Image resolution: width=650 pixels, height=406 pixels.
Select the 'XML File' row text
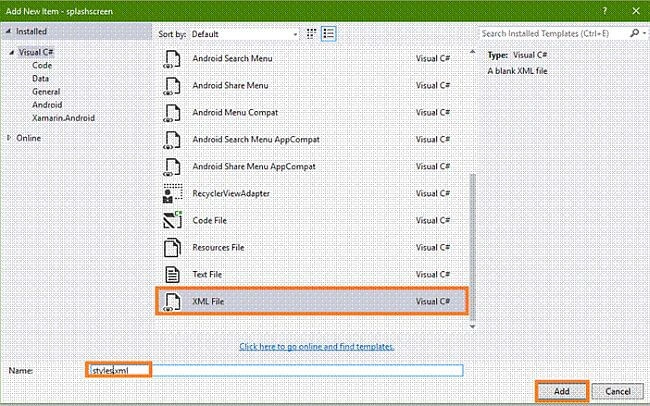[208, 301]
